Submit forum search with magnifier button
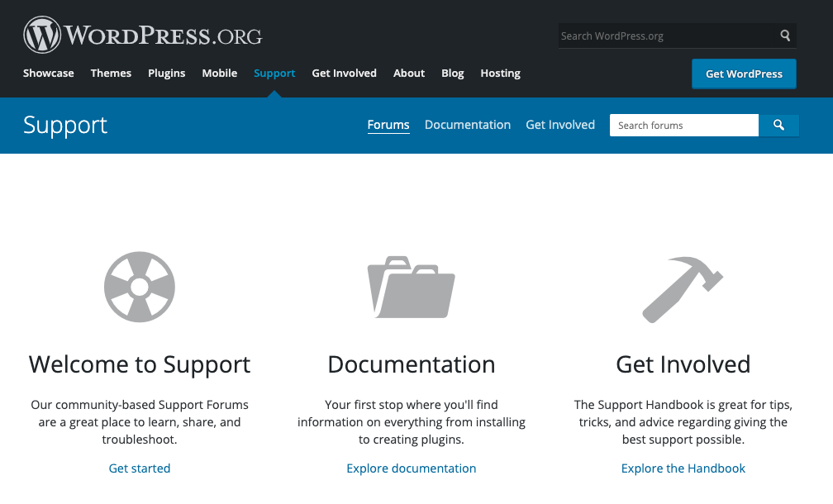 [778, 126]
